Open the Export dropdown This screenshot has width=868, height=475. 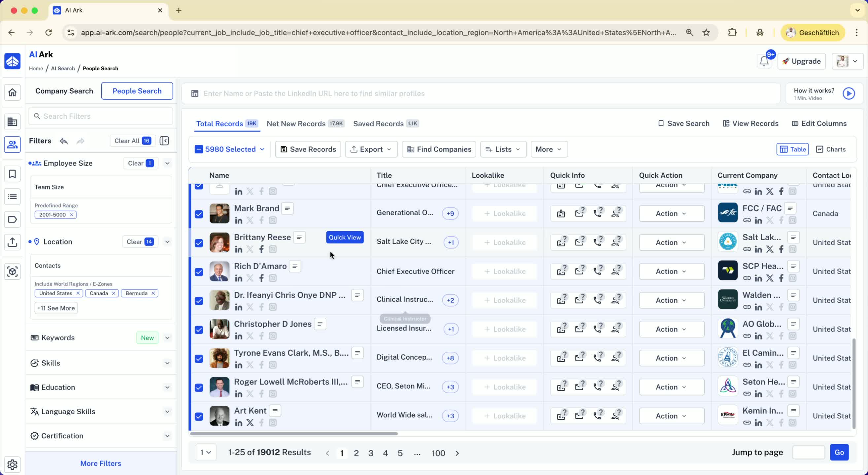coord(371,149)
